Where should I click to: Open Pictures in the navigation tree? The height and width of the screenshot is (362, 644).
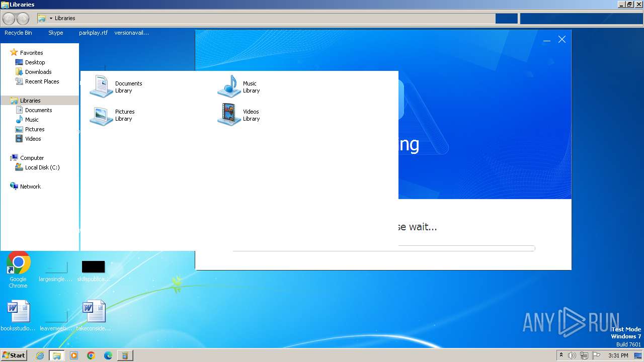[35, 129]
